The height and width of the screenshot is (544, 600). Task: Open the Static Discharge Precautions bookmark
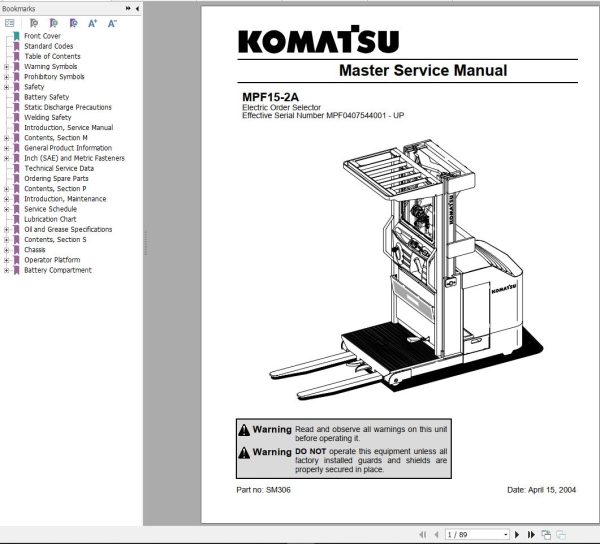click(x=68, y=107)
